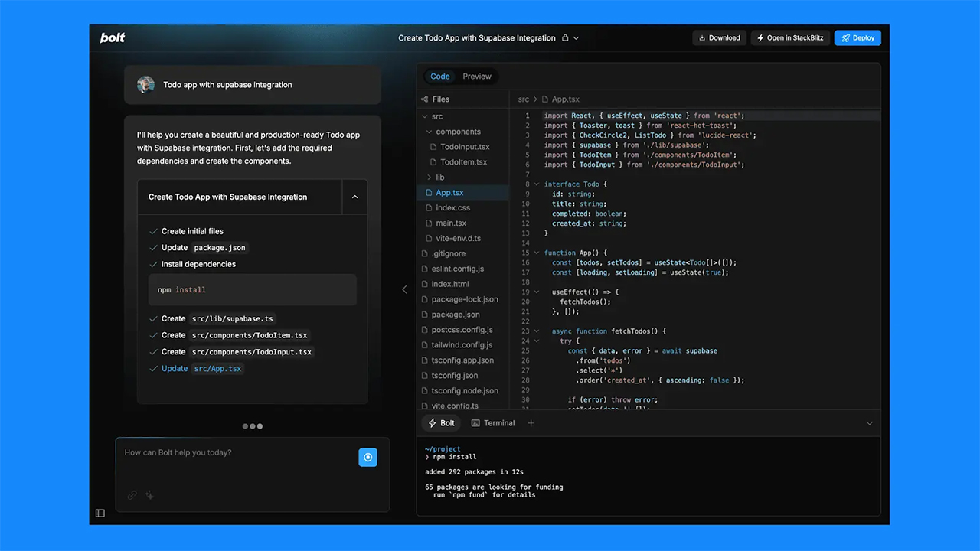Click the enhance prompt sparkle icon
The width and height of the screenshot is (980, 551).
pyautogui.click(x=150, y=495)
